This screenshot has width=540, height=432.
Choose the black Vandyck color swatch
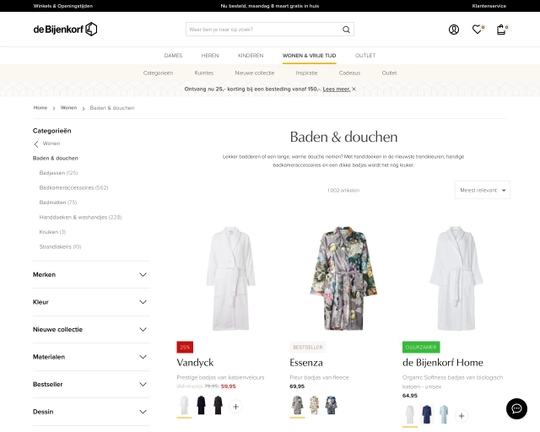[x=218, y=405]
